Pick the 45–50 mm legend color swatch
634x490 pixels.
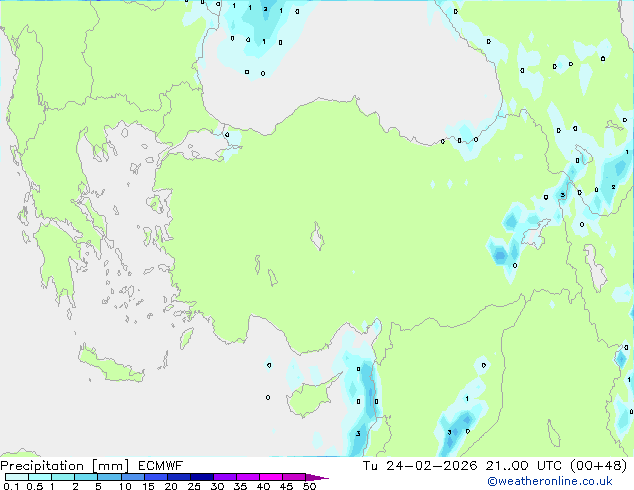pos(294,477)
